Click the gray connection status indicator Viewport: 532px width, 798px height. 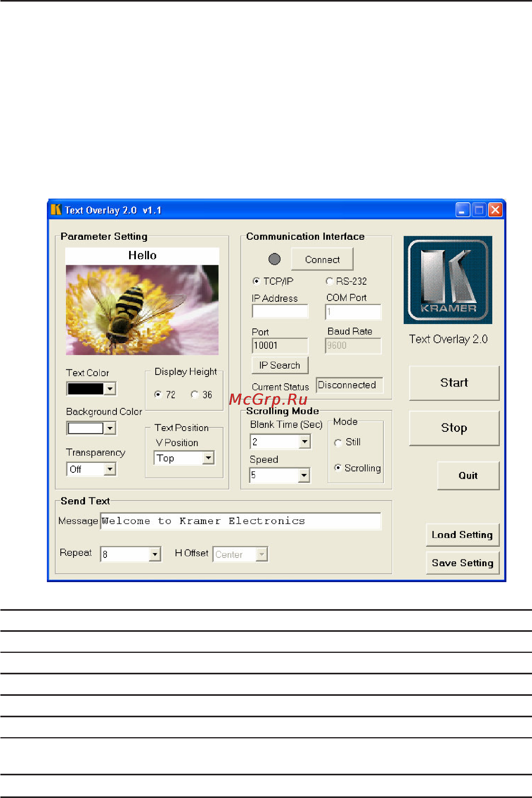pyautogui.click(x=275, y=259)
